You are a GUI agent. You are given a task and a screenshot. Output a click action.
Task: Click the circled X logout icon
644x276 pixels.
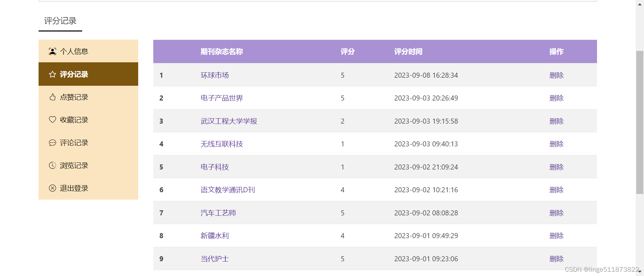(x=52, y=188)
